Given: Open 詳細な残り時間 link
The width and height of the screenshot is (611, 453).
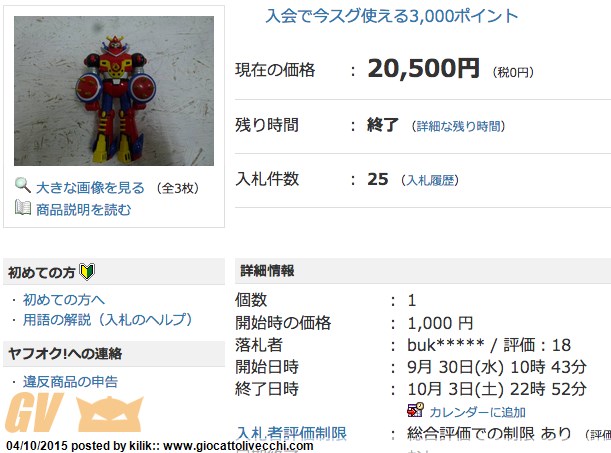Looking at the screenshot, I should [x=459, y=126].
